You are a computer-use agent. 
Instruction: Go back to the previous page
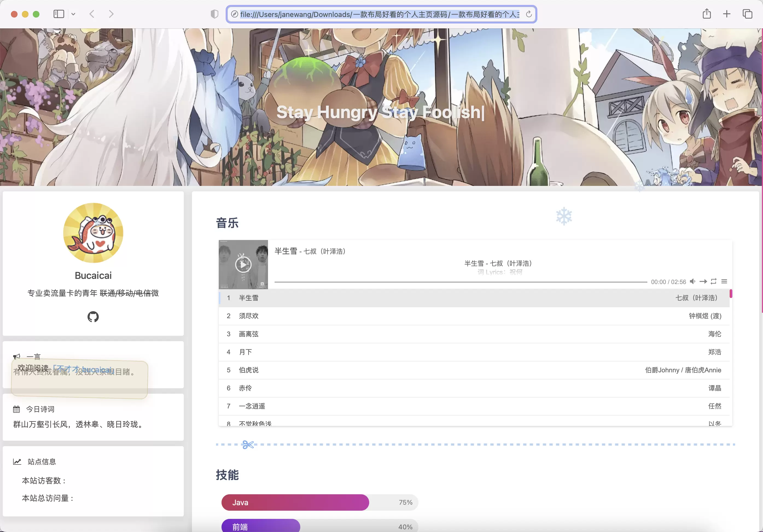click(92, 14)
